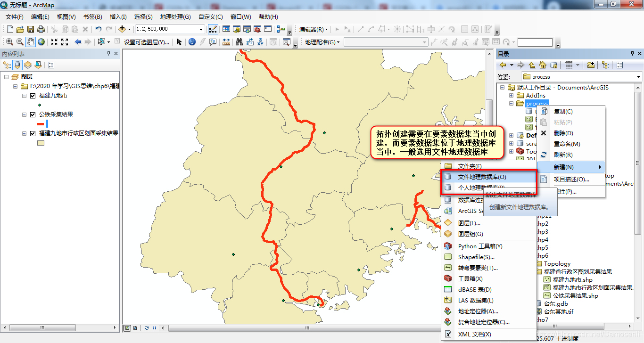Collapse the 福建九地市 layer in the contents tree
The image size is (644, 343).
pos(24,96)
